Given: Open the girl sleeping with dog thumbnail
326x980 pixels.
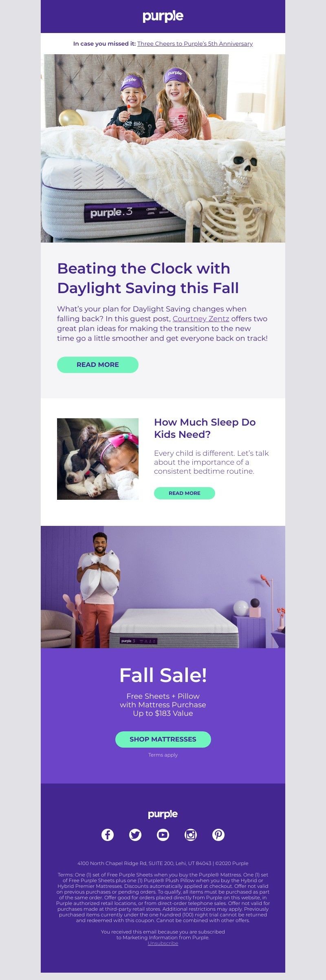Looking at the screenshot, I should (x=98, y=459).
